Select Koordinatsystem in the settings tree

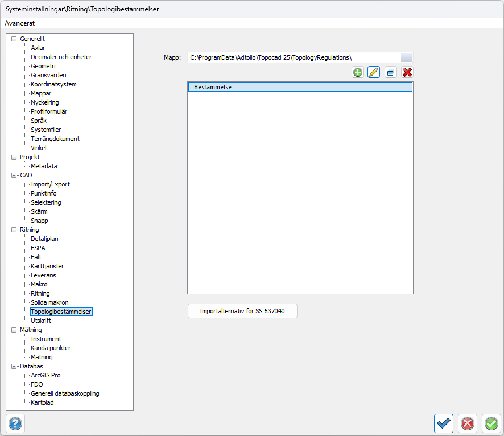tap(53, 84)
